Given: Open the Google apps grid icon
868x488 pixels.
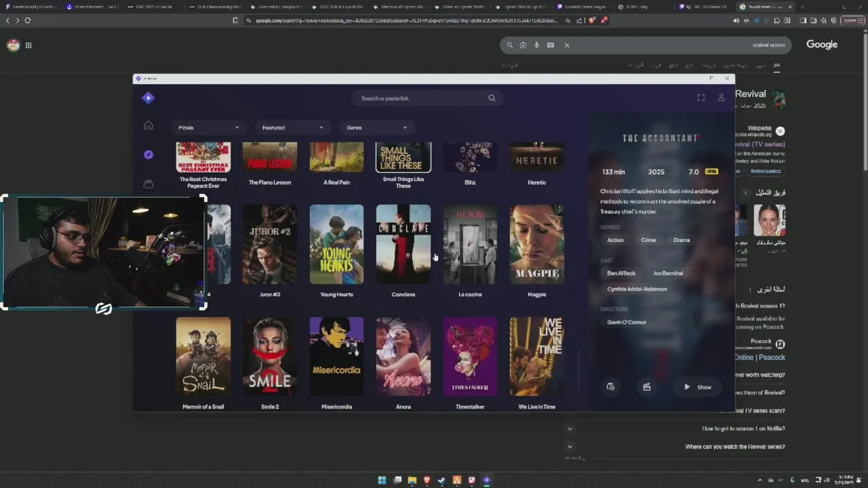Looking at the screenshot, I should 28,45.
